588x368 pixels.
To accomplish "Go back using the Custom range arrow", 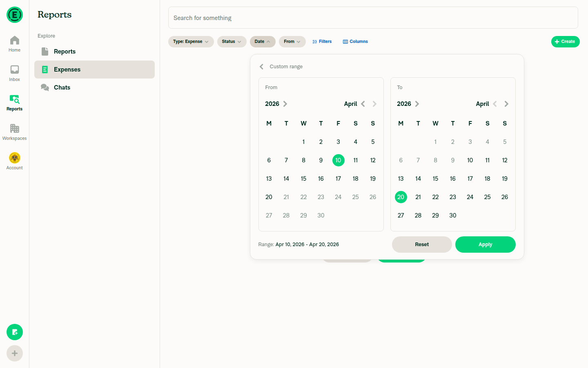I will pos(262,67).
